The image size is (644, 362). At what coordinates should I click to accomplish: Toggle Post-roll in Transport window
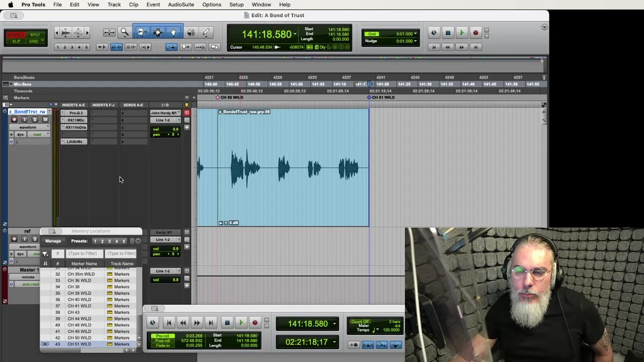(x=163, y=341)
